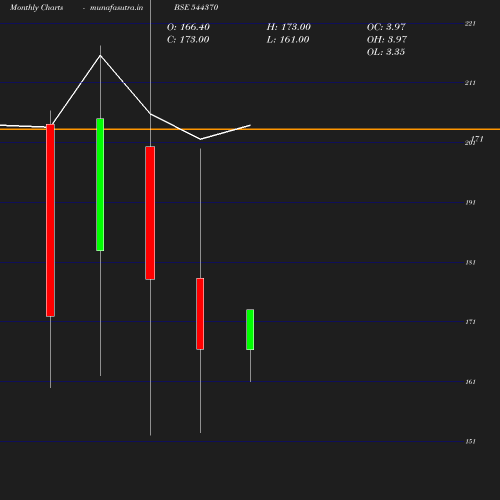Select the close value 'C: 173.00'

pyautogui.click(x=188, y=40)
